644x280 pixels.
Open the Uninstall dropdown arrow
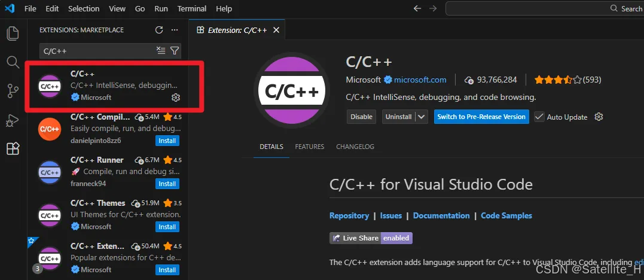pos(422,117)
